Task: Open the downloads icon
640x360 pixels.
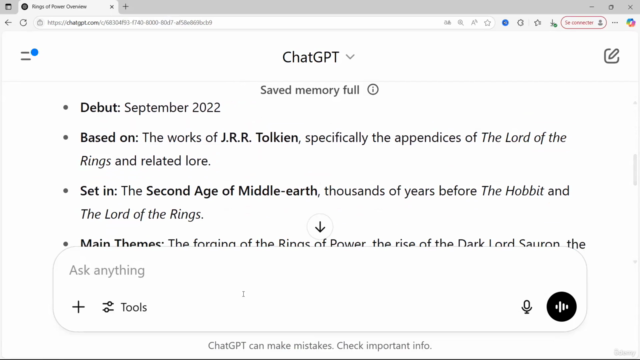Action: coord(553,23)
